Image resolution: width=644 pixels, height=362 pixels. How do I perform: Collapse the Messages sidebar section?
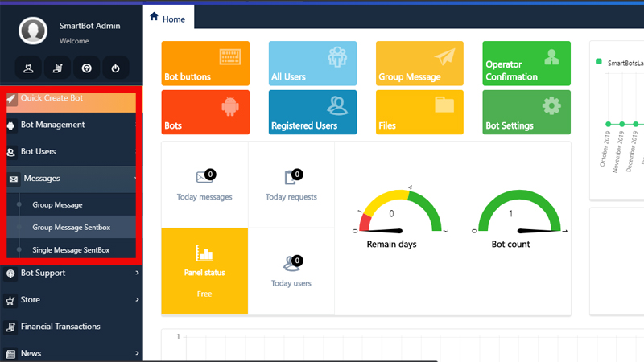[x=71, y=179]
